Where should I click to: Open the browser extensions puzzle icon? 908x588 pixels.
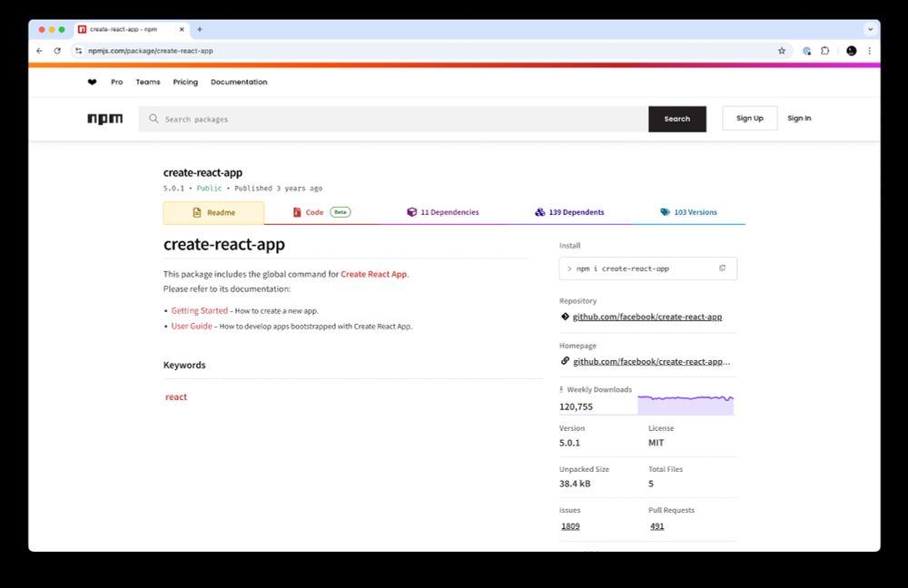[825, 51]
